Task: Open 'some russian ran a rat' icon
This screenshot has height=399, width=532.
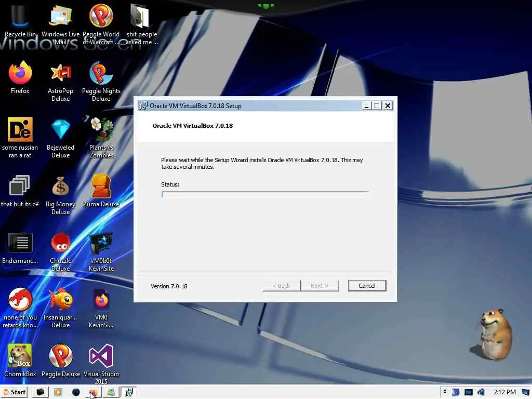Action: tap(20, 137)
